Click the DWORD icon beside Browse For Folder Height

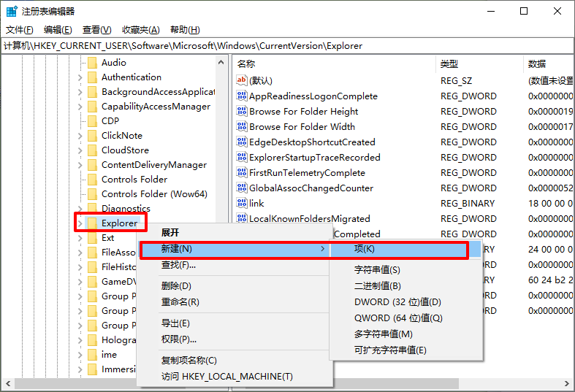[x=243, y=112]
